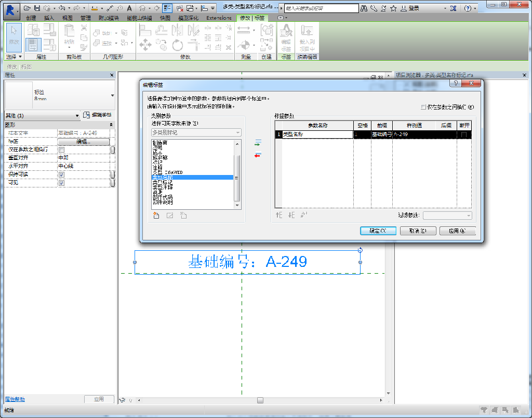Toggle 可见 checkbox in properties panel
The image size is (532, 418).
point(61,183)
